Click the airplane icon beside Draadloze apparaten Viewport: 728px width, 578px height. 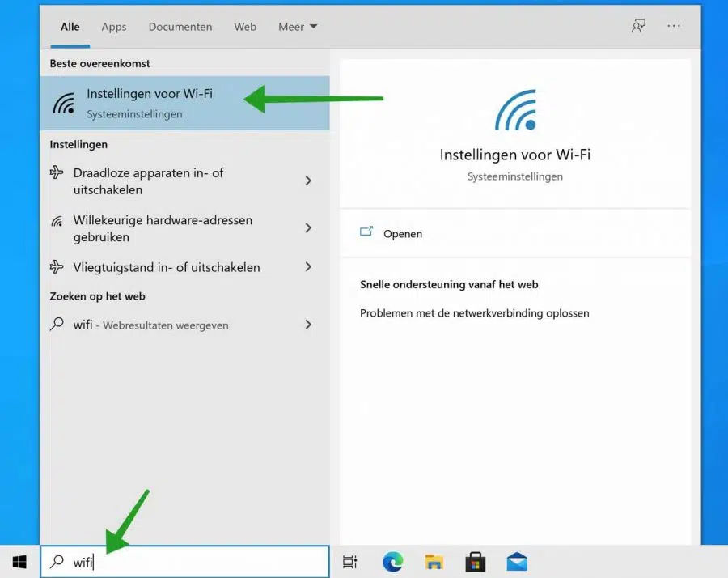[57, 172]
